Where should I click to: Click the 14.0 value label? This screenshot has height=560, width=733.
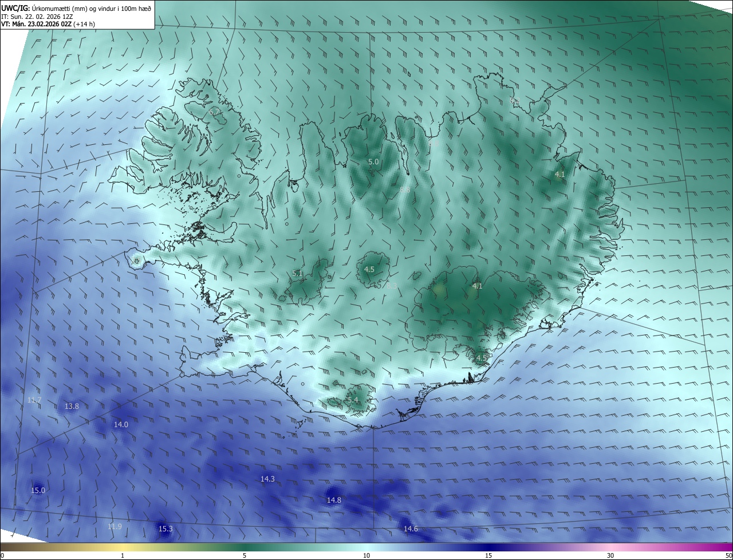pyautogui.click(x=121, y=424)
